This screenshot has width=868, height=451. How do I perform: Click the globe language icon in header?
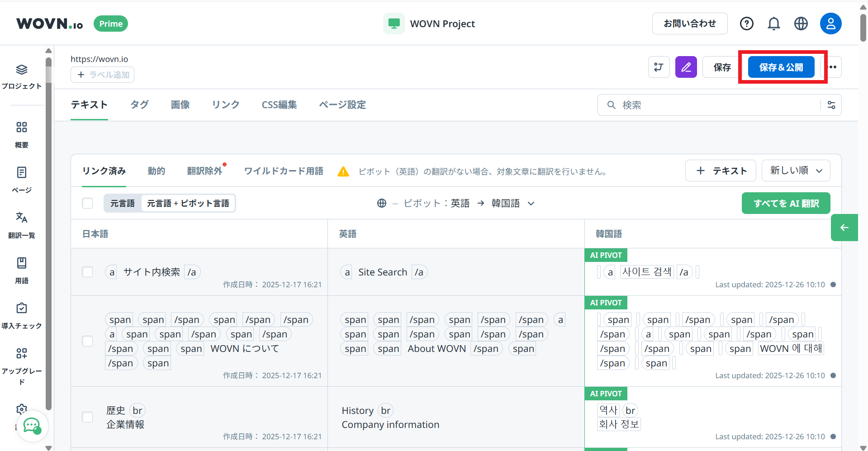point(801,24)
